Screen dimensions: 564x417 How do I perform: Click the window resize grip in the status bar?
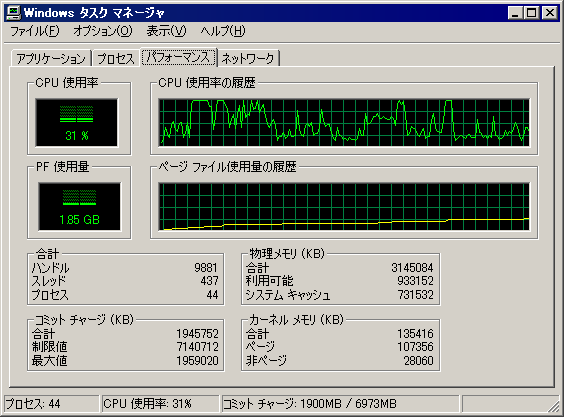coord(553,406)
